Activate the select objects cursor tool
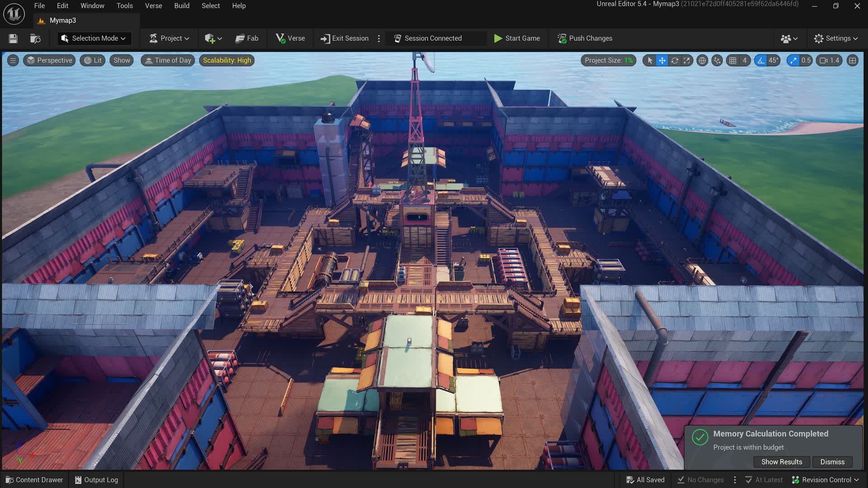Screen dimensions: 868x488 coord(650,61)
